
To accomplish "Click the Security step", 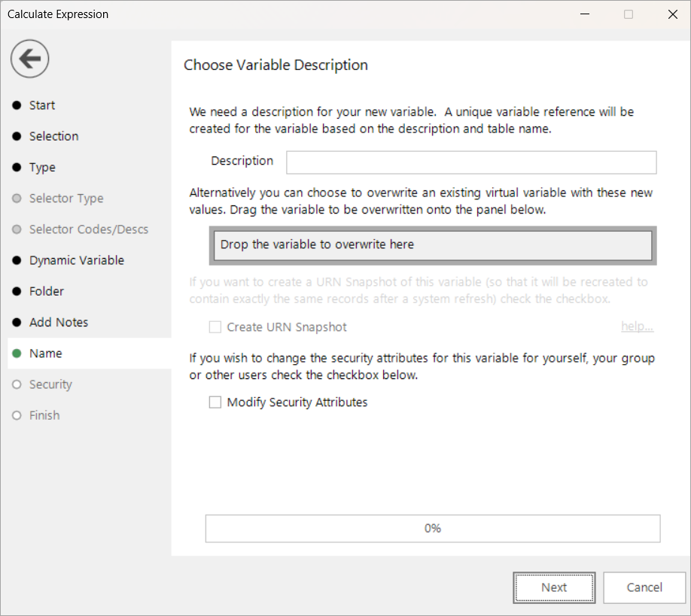I will pyautogui.click(x=50, y=384).
